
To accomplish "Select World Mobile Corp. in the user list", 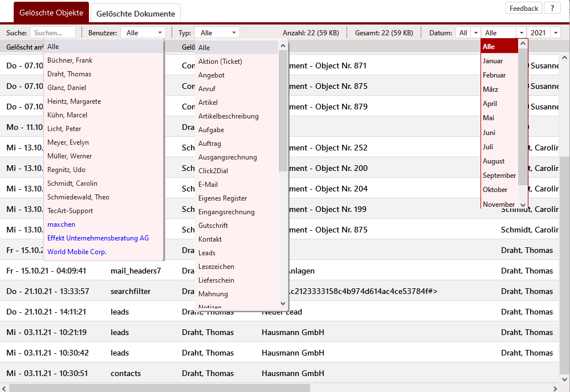I will 77,252.
